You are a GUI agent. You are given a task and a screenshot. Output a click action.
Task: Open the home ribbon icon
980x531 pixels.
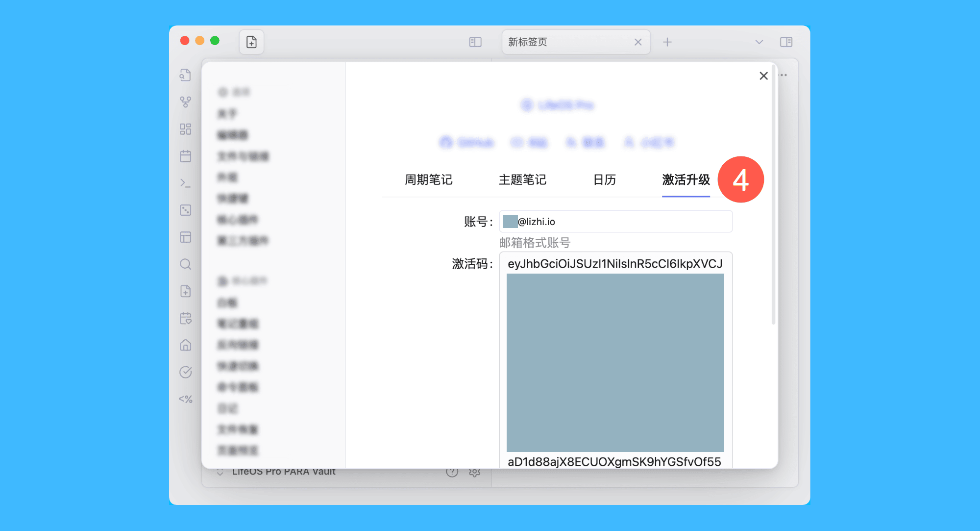pos(185,345)
